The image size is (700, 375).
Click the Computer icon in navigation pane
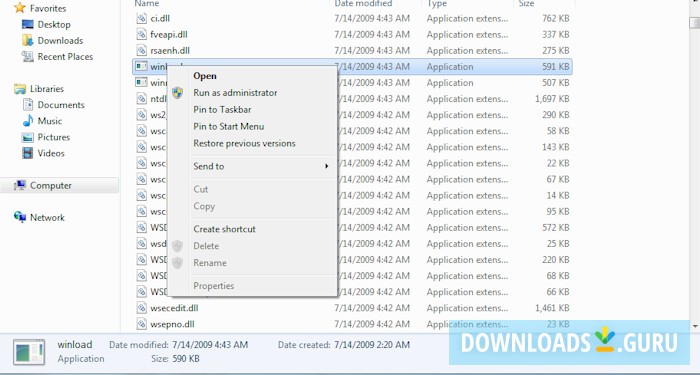click(20, 185)
